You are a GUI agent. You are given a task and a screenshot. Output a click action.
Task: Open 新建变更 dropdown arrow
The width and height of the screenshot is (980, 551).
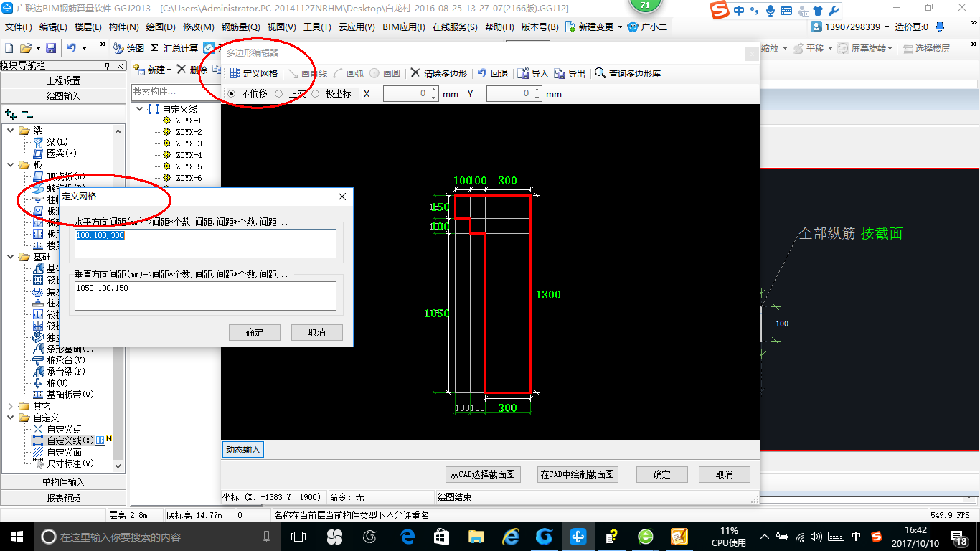tap(620, 27)
